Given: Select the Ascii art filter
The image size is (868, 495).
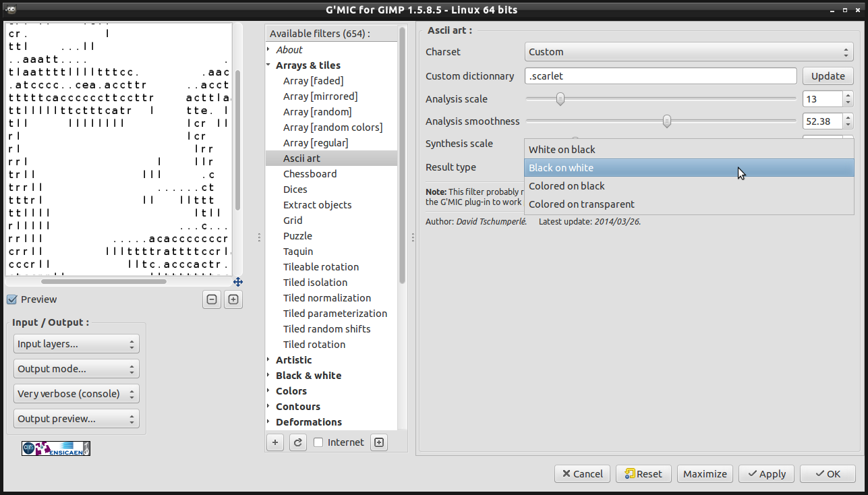Looking at the screenshot, I should point(301,158).
